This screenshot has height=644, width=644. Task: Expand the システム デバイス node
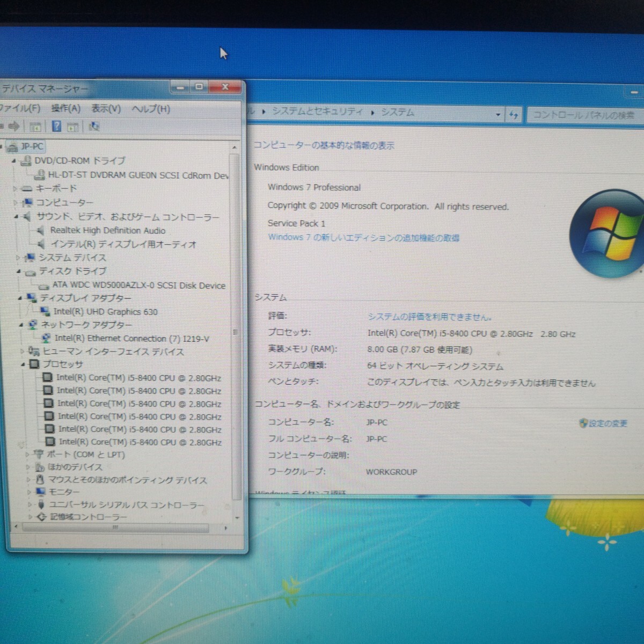coord(18,258)
